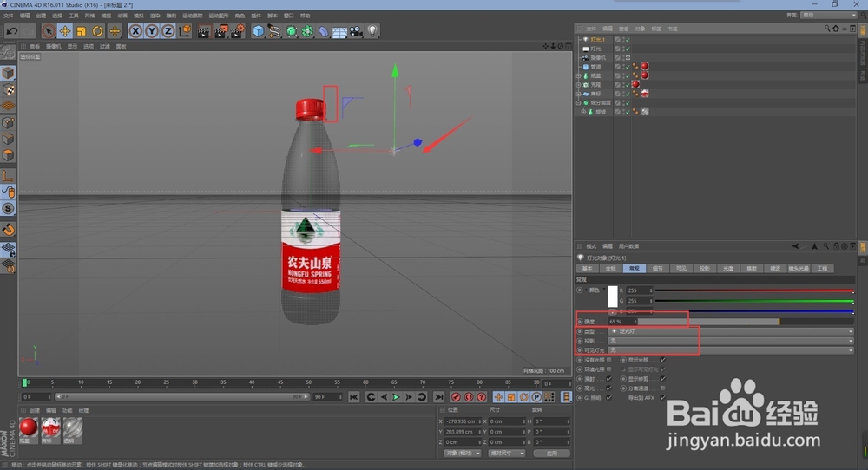Image resolution: width=868 pixels, height=470 pixels.
Task: Open the 投影 shadow dropdown
Action: pyautogui.click(x=731, y=341)
